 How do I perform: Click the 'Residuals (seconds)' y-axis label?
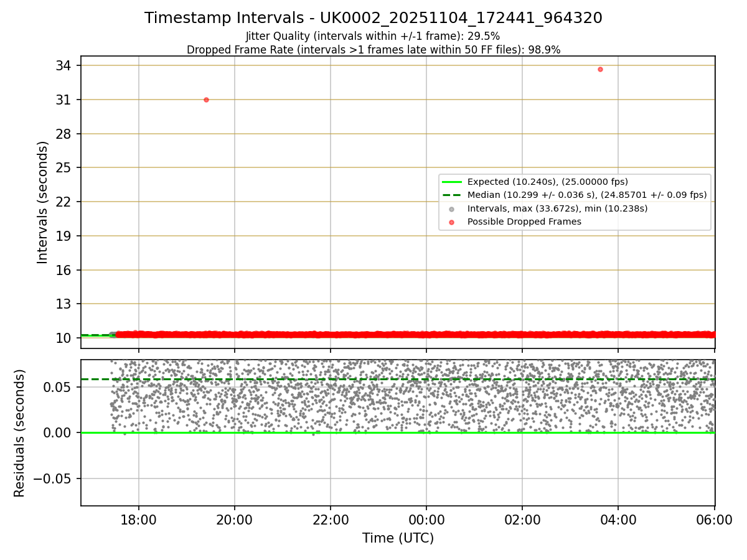coord(20,433)
